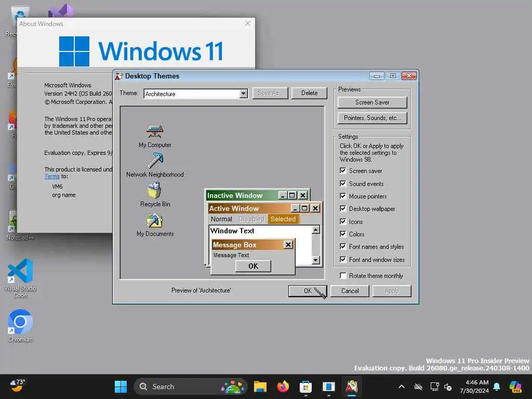
Task: Switch to Desktop Themes taskbar icon
Action: [352, 387]
